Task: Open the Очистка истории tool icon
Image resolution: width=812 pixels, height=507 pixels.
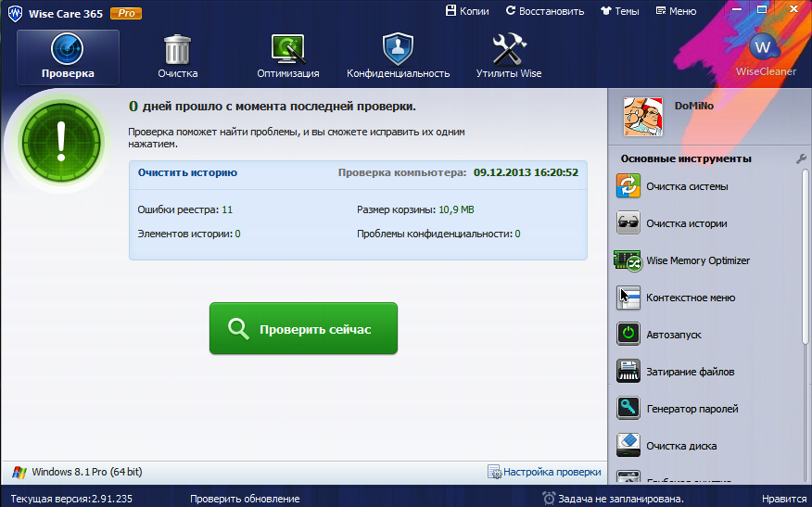Action: point(628,223)
